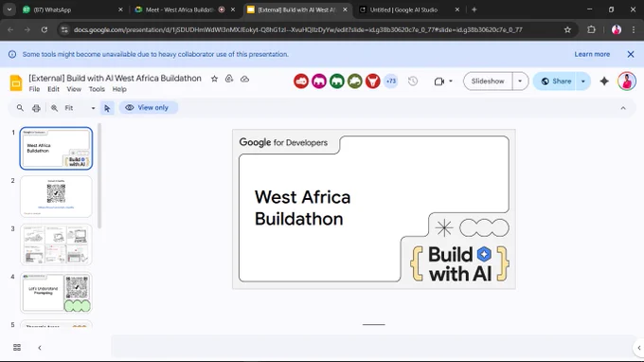Image resolution: width=644 pixels, height=362 pixels.
Task: Bookmark this page with star icon
Action: 567,29
